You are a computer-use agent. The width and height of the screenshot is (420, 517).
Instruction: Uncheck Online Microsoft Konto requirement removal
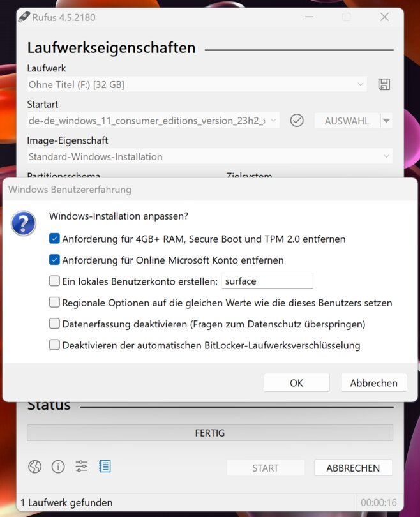[x=54, y=260]
